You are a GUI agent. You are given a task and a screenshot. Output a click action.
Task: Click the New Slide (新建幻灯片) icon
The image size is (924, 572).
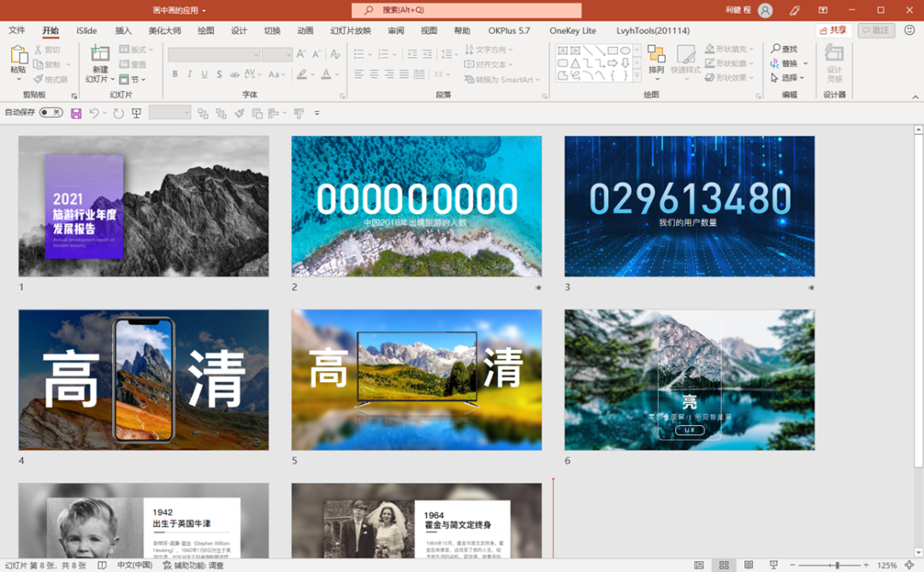pos(99,54)
